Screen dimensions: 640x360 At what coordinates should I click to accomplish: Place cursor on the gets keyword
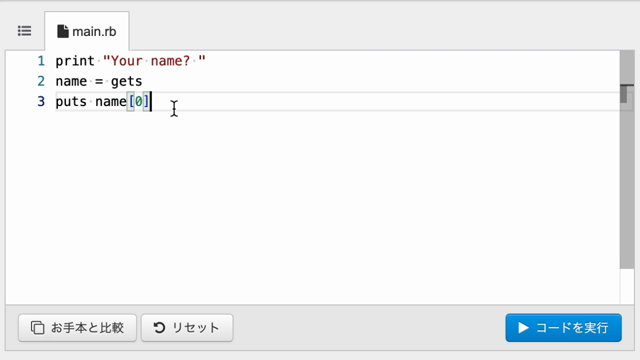(127, 81)
